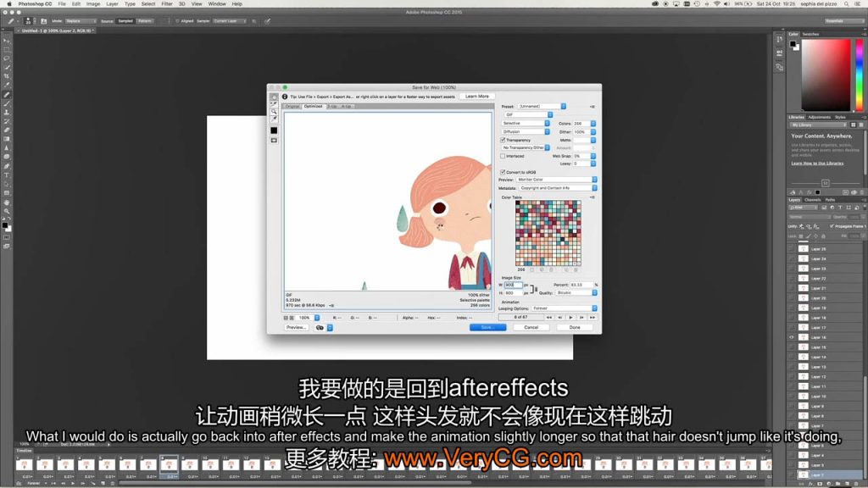Click the image Width input field

tap(513, 285)
